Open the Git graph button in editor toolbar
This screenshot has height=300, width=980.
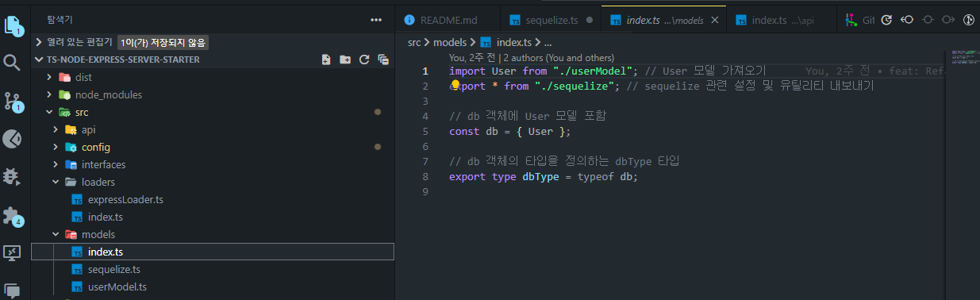[x=860, y=20]
